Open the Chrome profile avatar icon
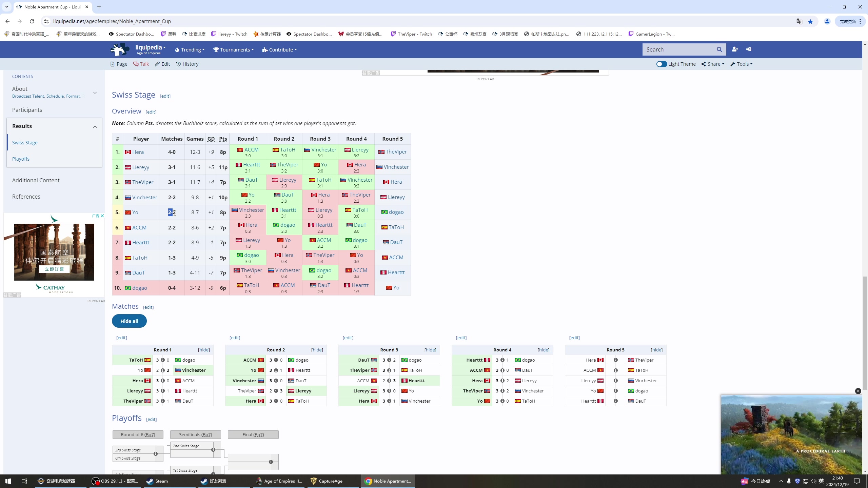 click(827, 21)
